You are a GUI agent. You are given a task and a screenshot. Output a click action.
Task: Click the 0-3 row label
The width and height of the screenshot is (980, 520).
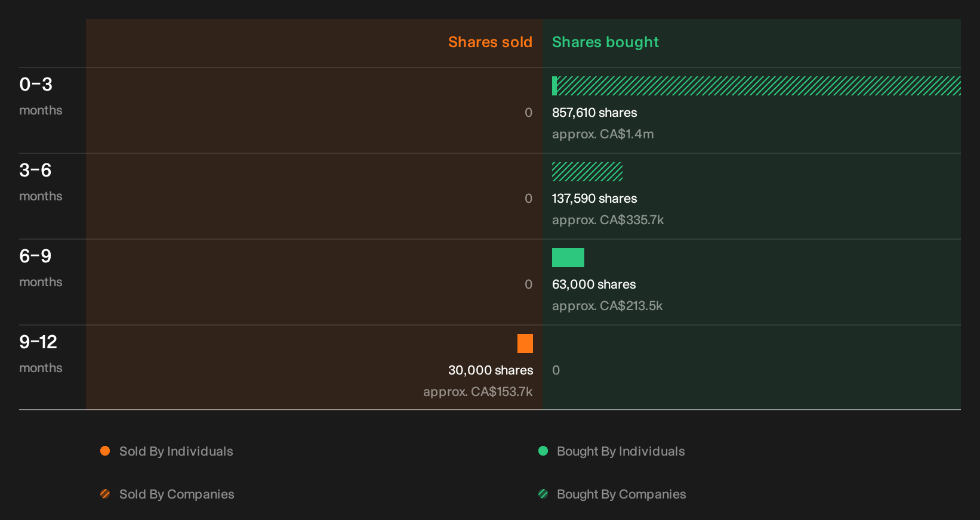(36, 85)
